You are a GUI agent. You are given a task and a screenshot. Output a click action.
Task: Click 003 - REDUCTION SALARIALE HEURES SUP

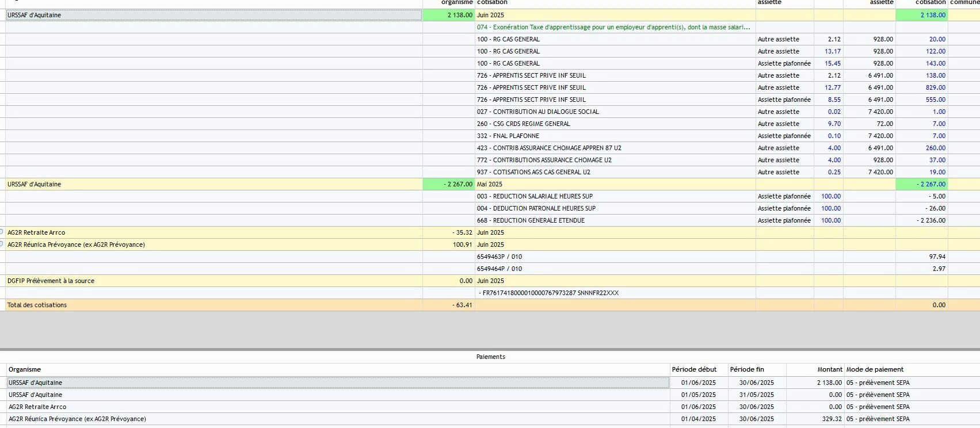535,196
